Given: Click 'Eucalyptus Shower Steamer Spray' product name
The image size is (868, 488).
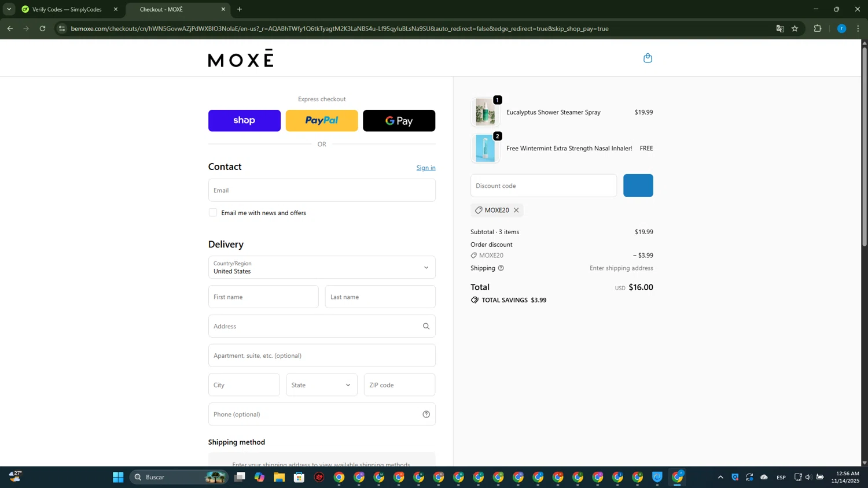Looking at the screenshot, I should [553, 112].
